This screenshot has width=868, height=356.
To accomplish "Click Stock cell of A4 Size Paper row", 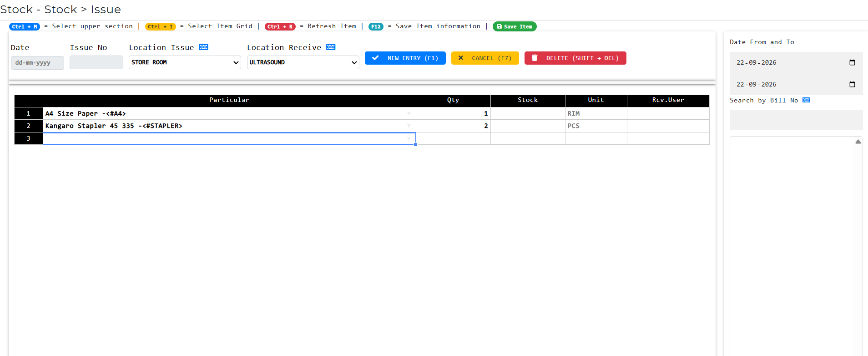I will (x=528, y=114).
